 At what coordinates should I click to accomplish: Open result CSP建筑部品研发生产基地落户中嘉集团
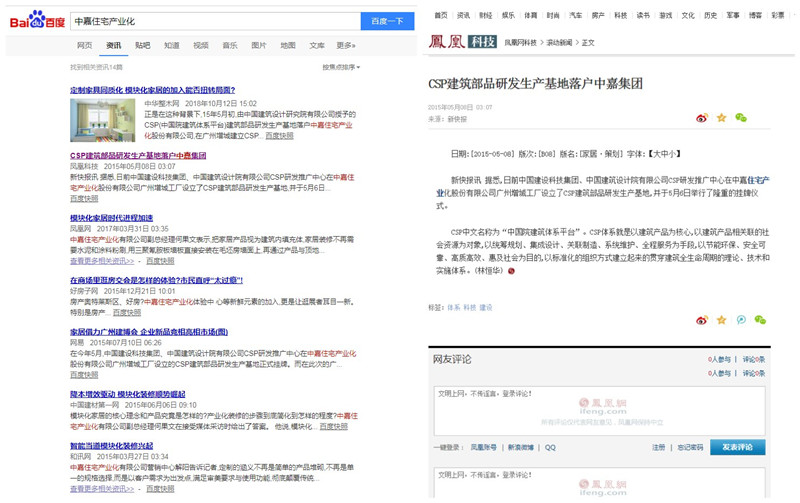[x=138, y=156]
